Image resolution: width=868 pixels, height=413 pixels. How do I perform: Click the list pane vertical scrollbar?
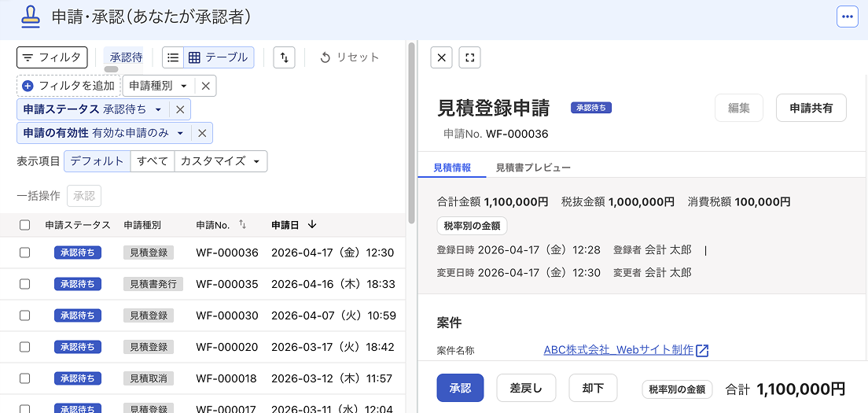coord(411,133)
